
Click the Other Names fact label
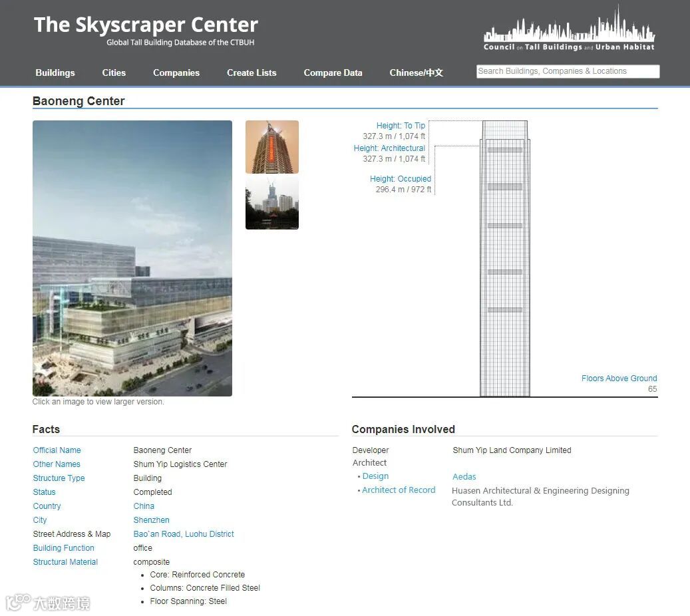click(x=57, y=464)
